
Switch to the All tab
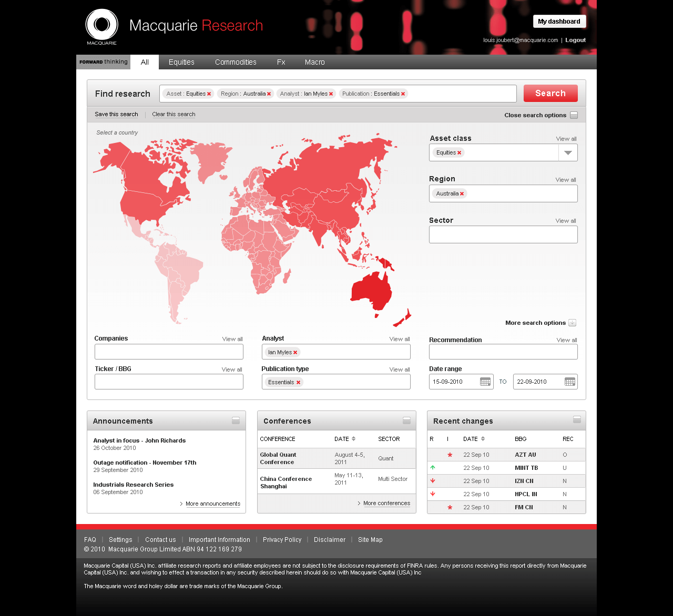click(x=145, y=62)
